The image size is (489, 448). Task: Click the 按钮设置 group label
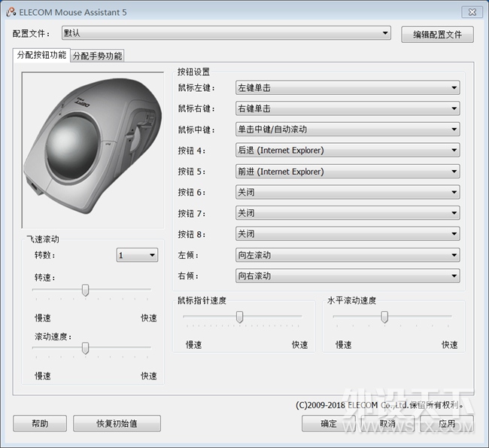click(x=193, y=72)
